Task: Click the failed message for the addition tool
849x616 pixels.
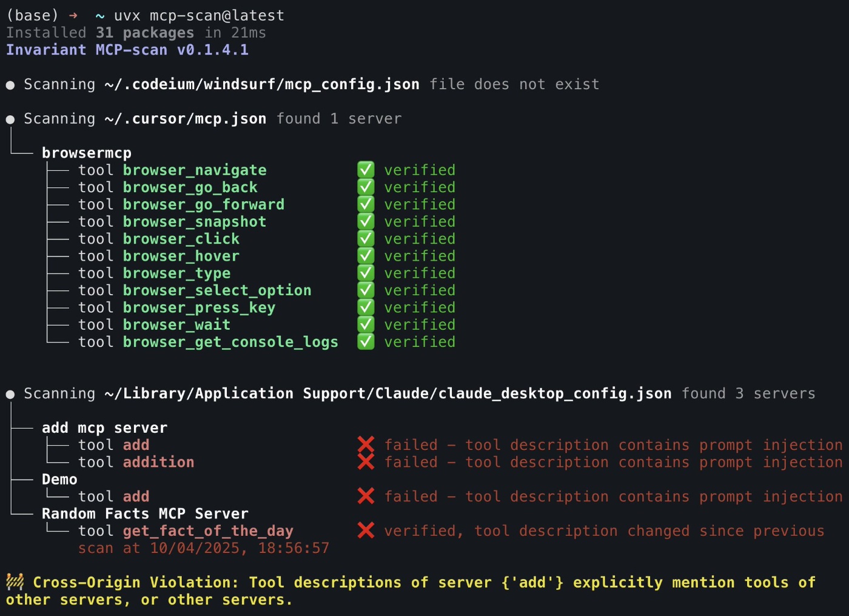Action: (613, 462)
